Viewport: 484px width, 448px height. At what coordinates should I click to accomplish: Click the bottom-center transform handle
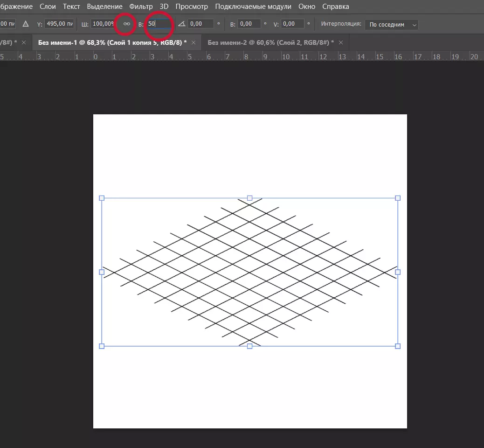click(x=250, y=346)
